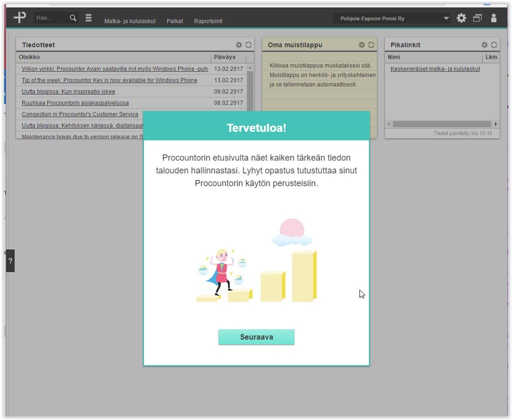Image resolution: width=512 pixels, height=420 pixels.
Task: Refresh the Pikalinkit panel
Action: coord(494,44)
